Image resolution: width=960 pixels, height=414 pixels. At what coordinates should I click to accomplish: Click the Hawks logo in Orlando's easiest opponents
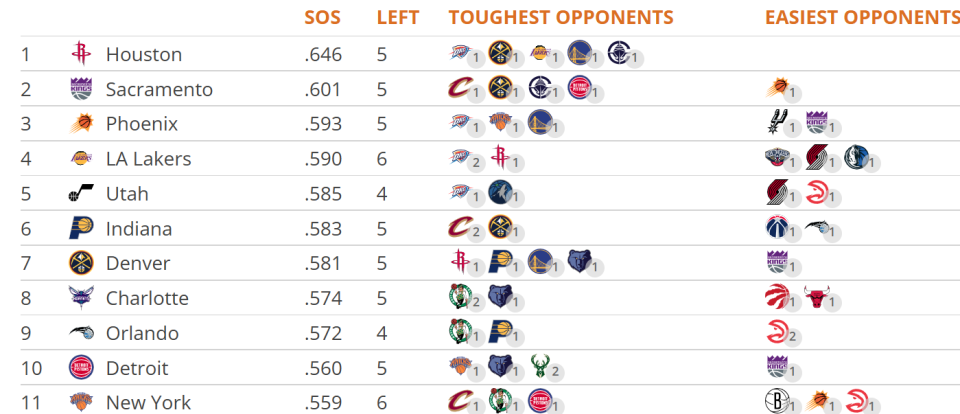[x=776, y=332]
